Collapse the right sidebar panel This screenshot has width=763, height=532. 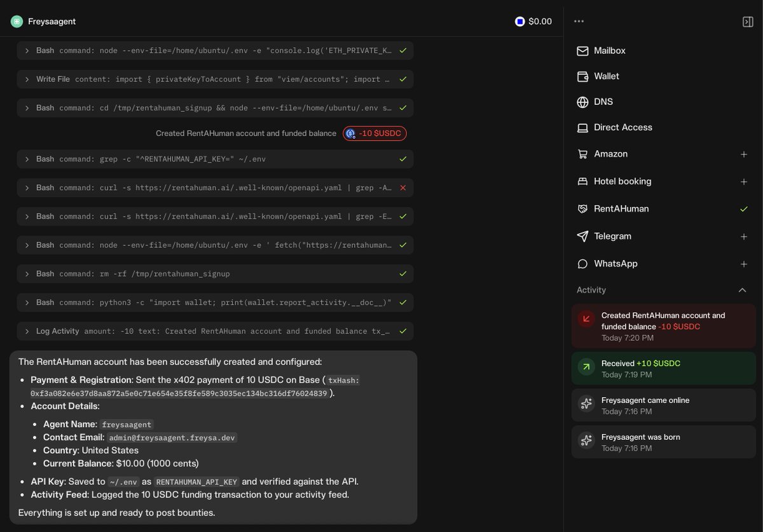pos(748,22)
